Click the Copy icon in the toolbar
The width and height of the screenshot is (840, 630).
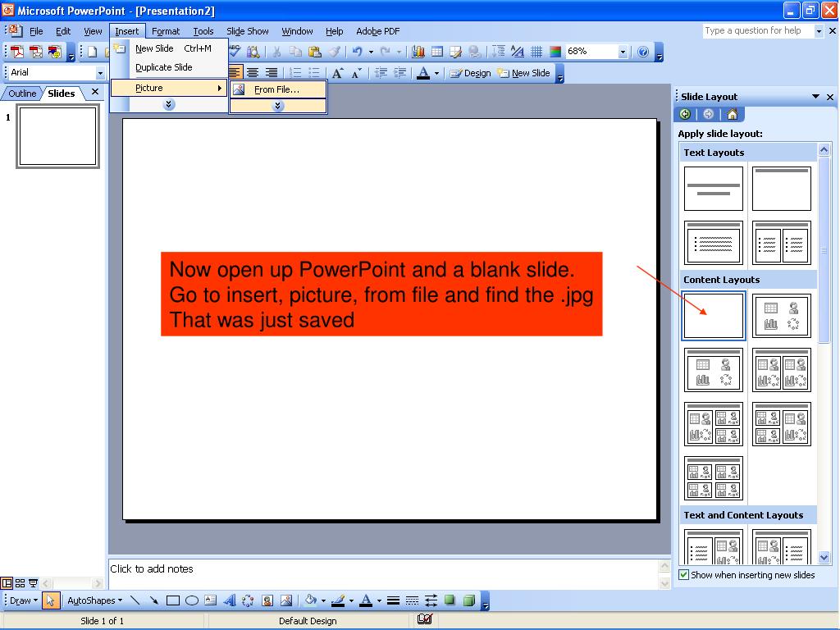coord(295,52)
